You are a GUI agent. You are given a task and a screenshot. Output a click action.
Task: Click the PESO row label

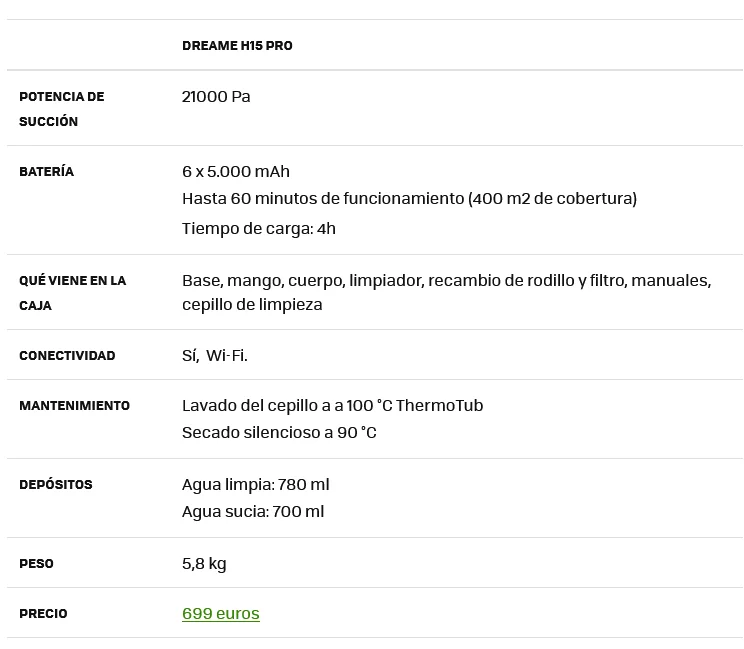(36, 564)
